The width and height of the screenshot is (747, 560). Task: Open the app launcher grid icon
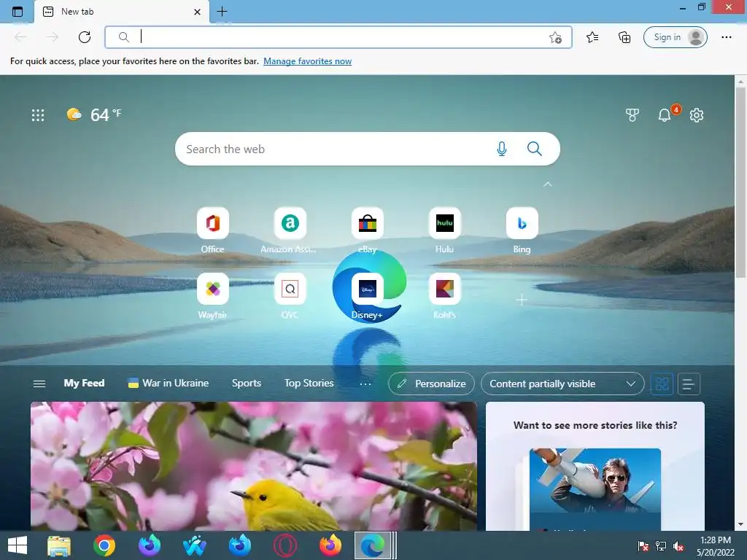tap(38, 114)
